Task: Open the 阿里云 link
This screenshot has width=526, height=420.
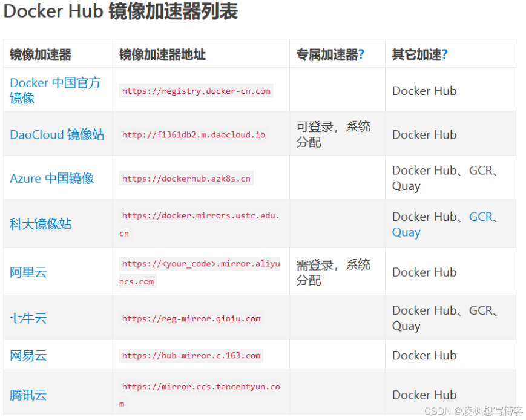Action: (28, 272)
